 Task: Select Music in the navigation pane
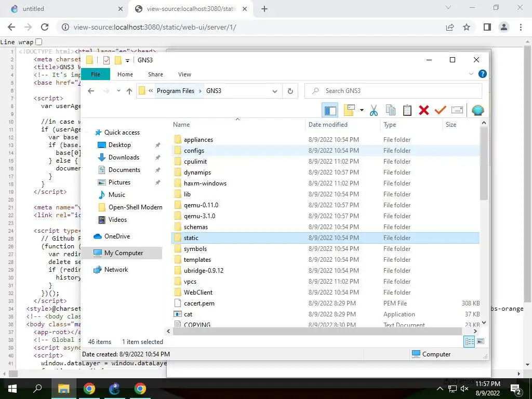click(117, 195)
